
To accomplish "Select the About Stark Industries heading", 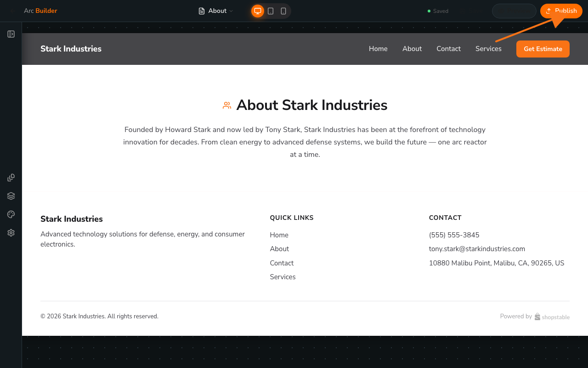I will (x=312, y=105).
